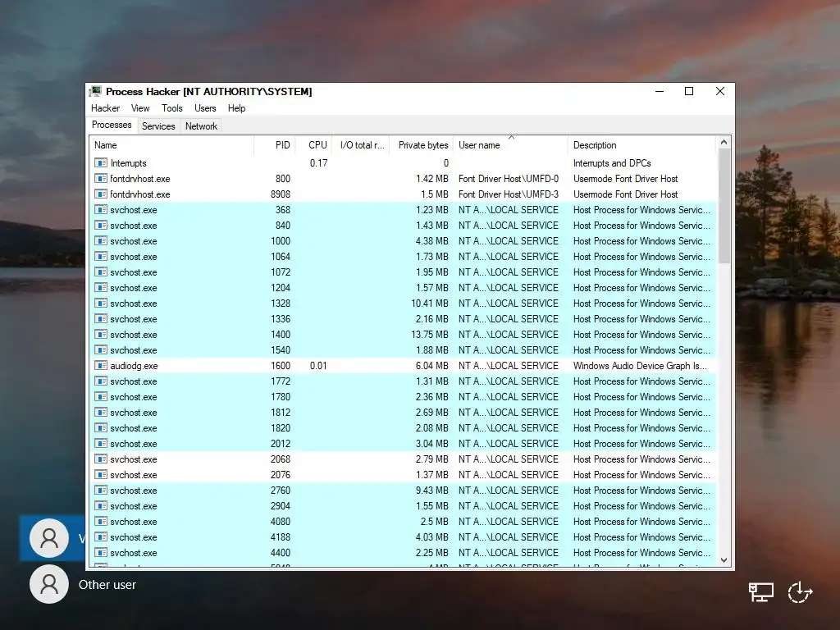Click the 9.43 MB private bytes value

[x=431, y=491]
